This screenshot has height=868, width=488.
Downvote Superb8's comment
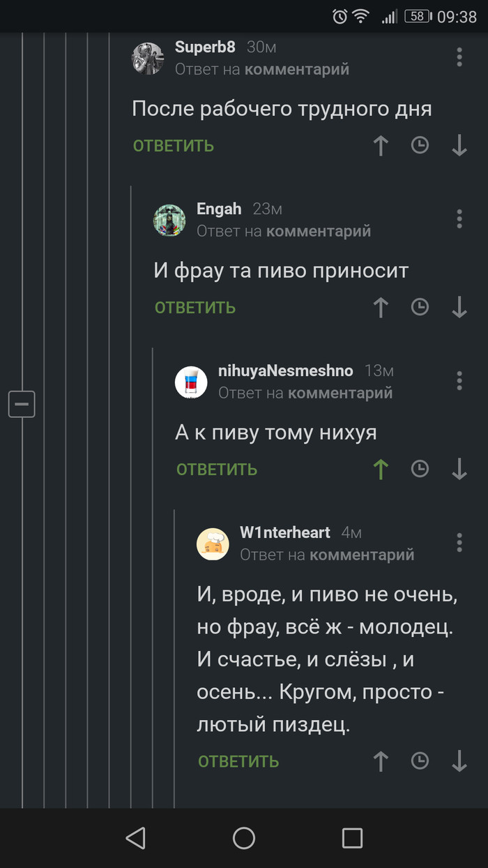[459, 146]
